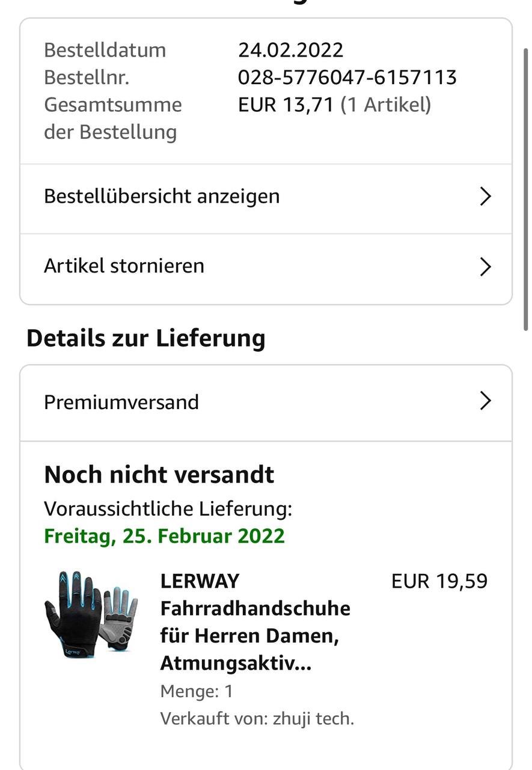Click the Voraussichtliche Lieferung label
The height and width of the screenshot is (770, 532).
coord(168,509)
